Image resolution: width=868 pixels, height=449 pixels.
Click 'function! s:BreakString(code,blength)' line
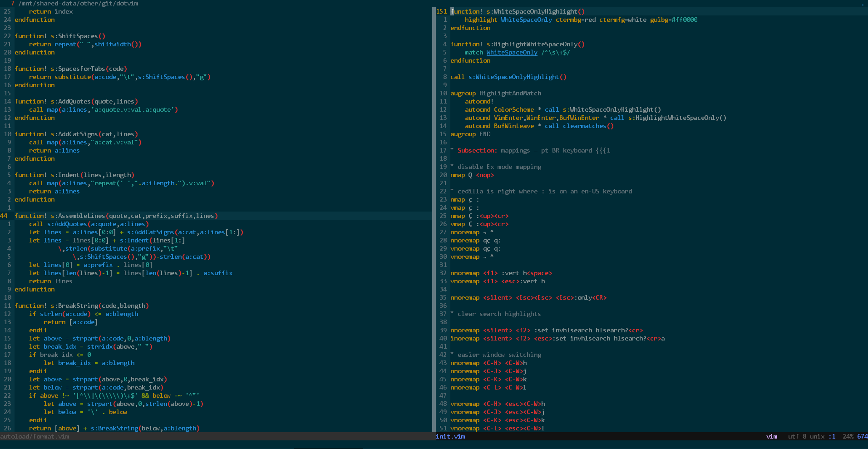click(x=82, y=306)
